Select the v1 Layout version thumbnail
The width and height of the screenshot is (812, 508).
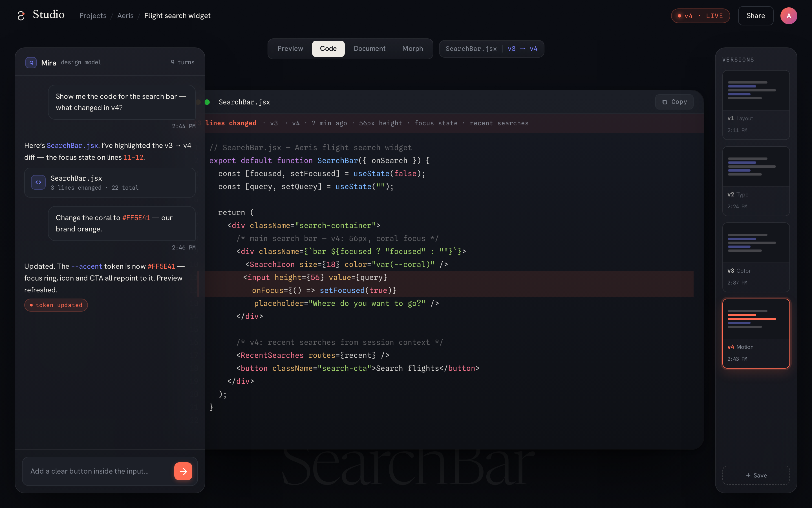[756, 105]
